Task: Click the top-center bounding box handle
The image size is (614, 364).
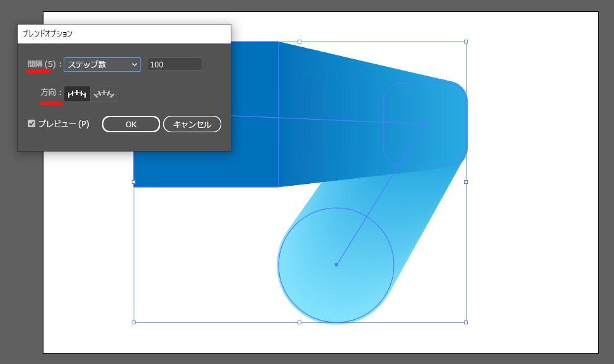Action: point(299,42)
